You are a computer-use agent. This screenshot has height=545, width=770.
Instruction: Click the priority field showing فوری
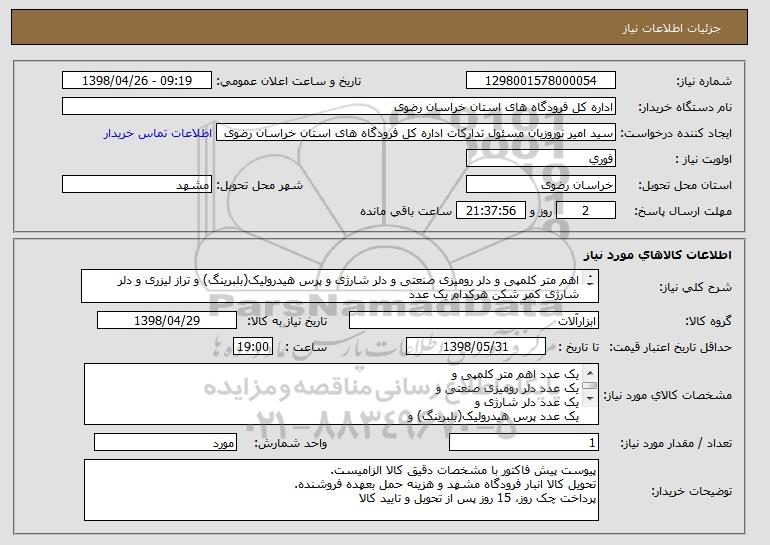[541, 159]
